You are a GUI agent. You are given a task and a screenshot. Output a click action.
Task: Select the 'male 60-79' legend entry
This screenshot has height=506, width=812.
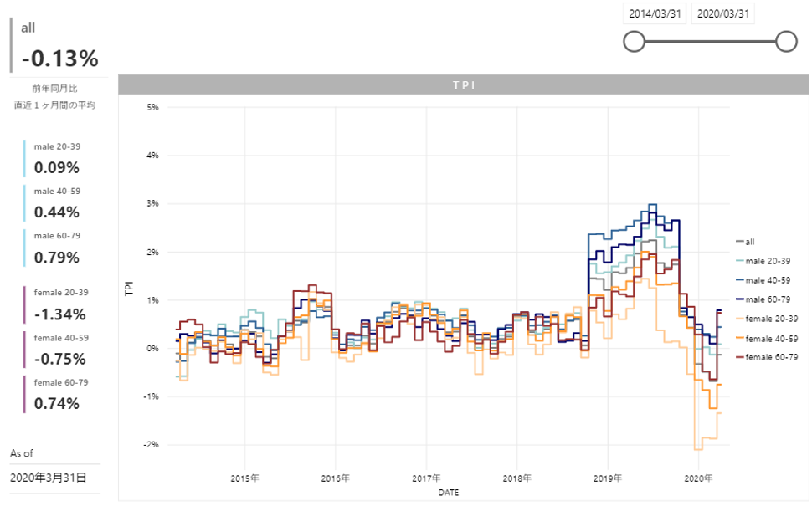point(766,299)
